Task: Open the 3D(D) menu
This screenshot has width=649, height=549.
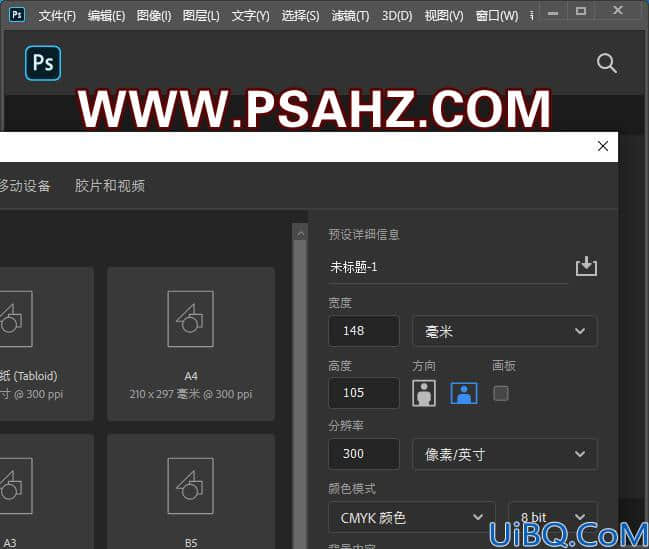Action: [397, 16]
